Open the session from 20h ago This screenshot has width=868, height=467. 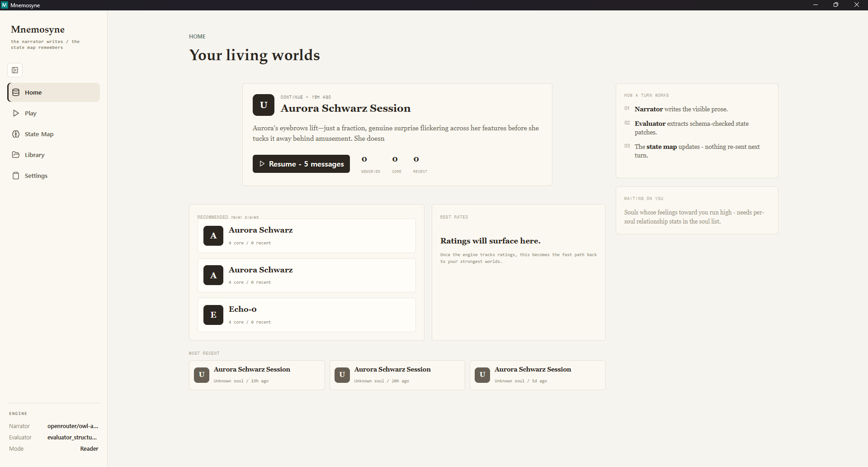point(397,375)
